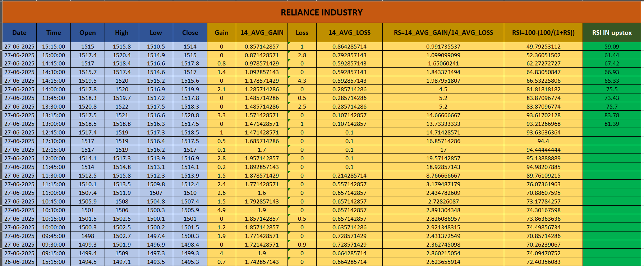
Task: Select the Open value 1494.5
Action: 88,262
